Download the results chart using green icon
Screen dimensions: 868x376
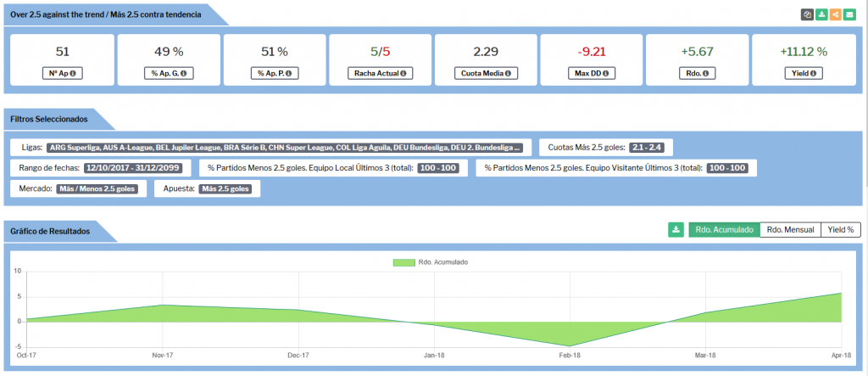pyautogui.click(x=676, y=229)
